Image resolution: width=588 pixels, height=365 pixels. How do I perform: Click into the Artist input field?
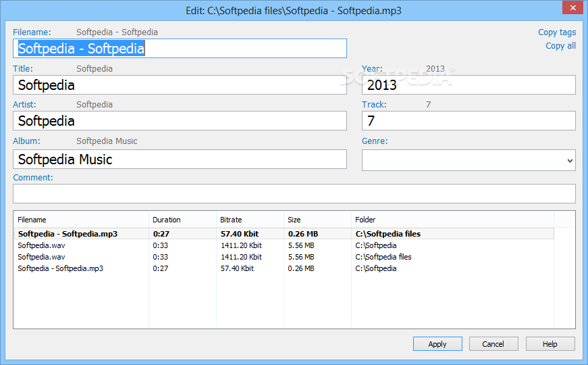pos(180,120)
